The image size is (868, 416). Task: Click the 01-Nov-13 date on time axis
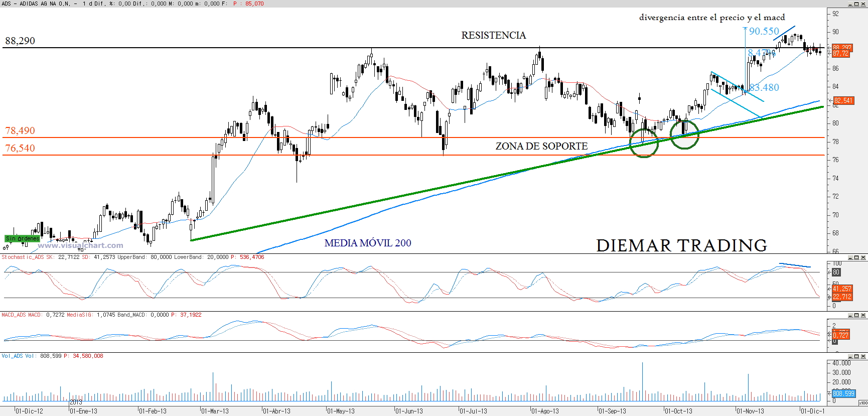pyautogui.click(x=750, y=411)
